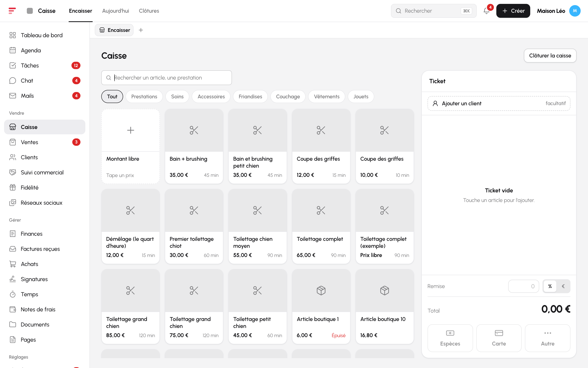Switch to the Aujourd'hui tab
Screen dimensions: 588x368
[115, 11]
